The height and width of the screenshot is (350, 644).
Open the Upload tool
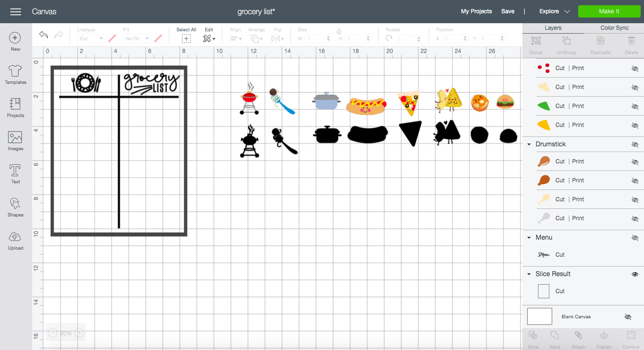coord(15,241)
